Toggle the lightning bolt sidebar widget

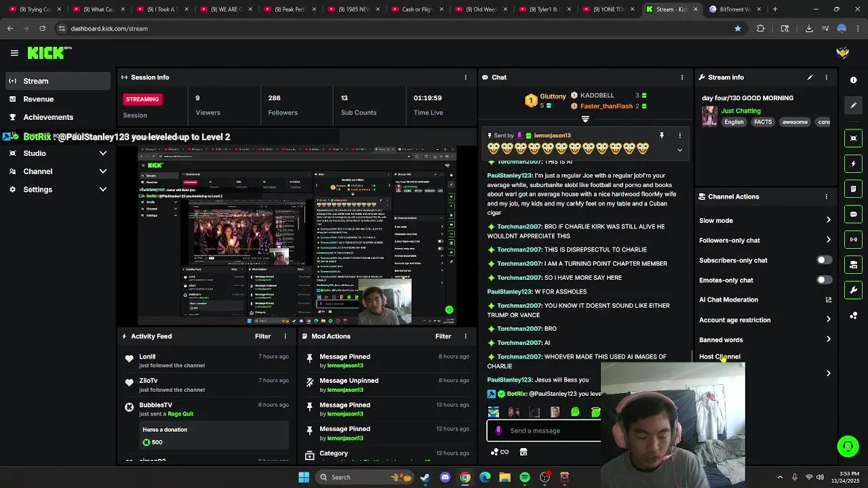pos(854,163)
